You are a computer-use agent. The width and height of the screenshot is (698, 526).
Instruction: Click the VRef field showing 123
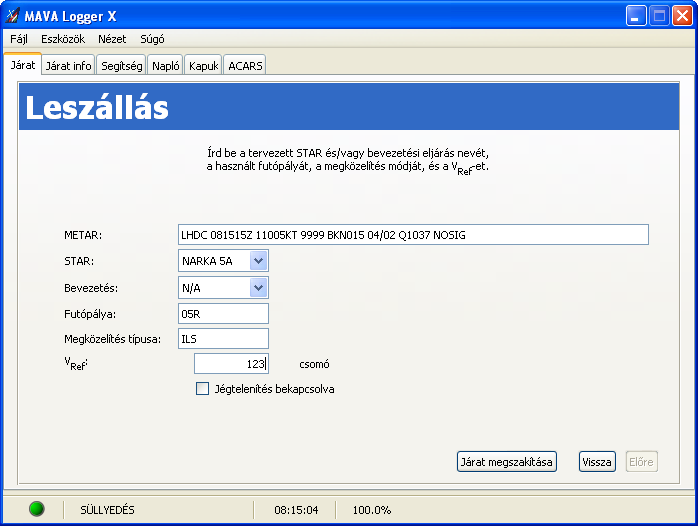(231, 364)
